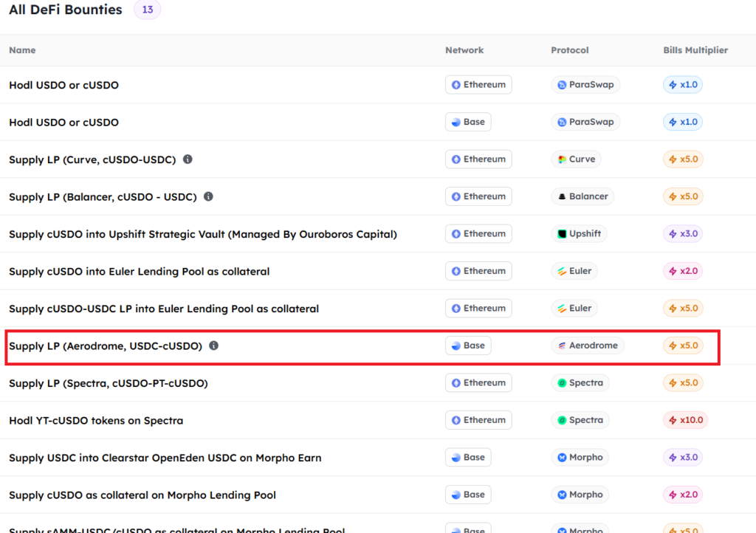Screen dimensions: 756x533
Task: Select Hodl YT-cUSDO tokens on Spectra name
Action: pyautogui.click(x=96, y=421)
